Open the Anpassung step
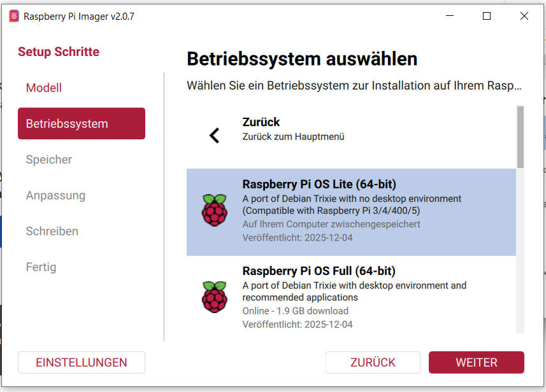 tap(55, 195)
